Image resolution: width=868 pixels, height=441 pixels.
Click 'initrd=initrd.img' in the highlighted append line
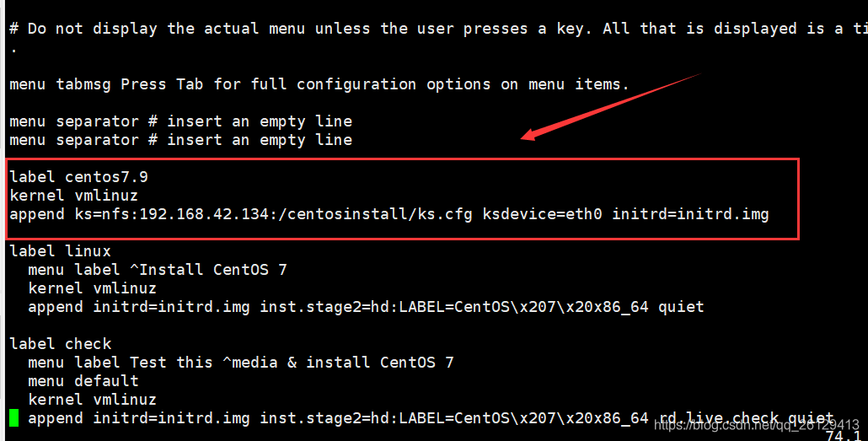pyautogui.click(x=690, y=214)
